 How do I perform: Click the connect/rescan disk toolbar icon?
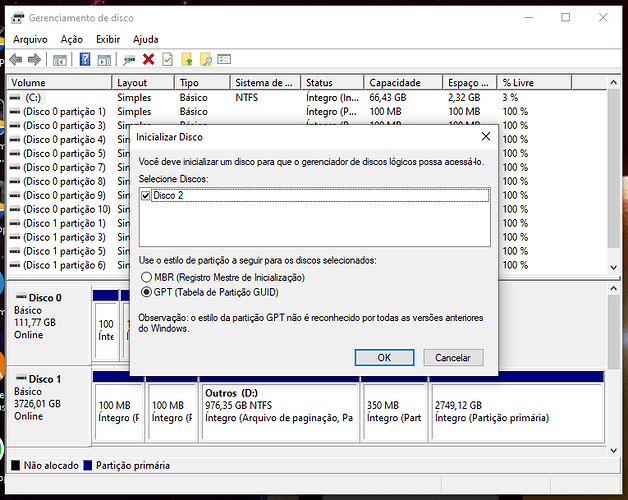click(129, 60)
